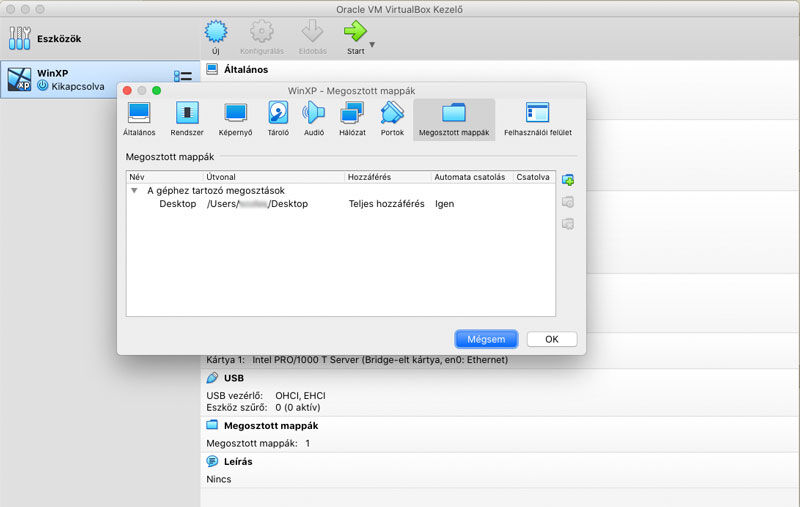Close the WinXP settings dialog red button
800x507 pixels.
128,91
